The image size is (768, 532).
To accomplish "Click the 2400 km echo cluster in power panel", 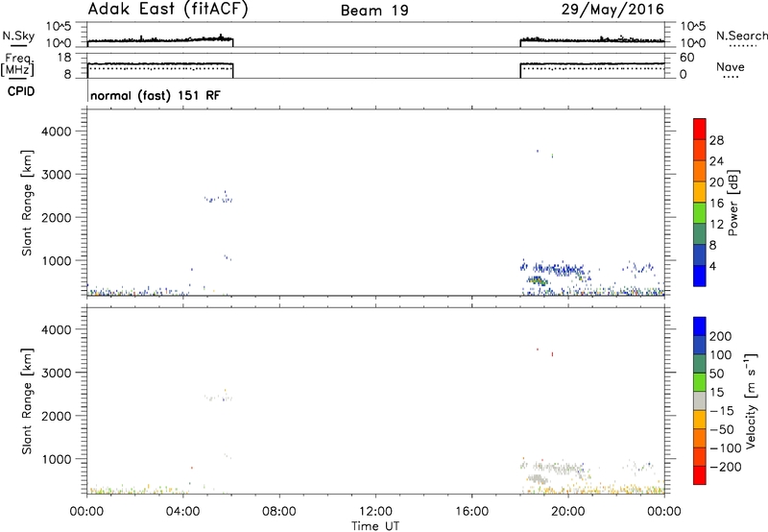I will click(219, 199).
